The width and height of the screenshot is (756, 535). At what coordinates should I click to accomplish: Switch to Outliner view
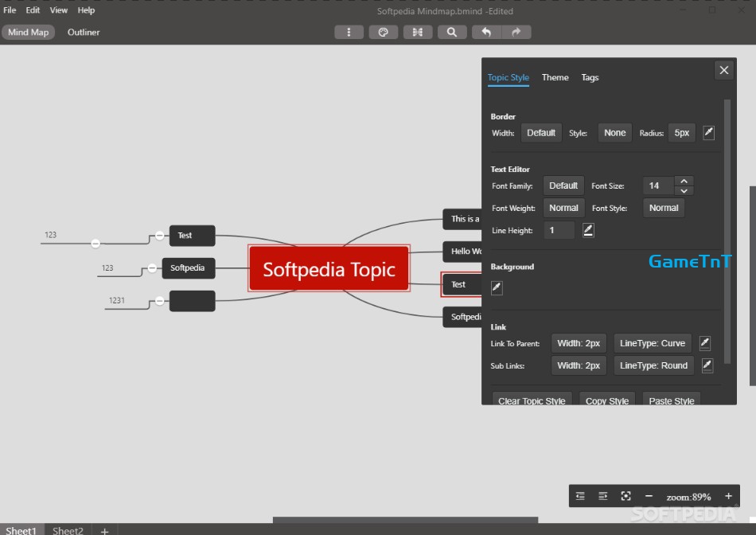coord(84,33)
